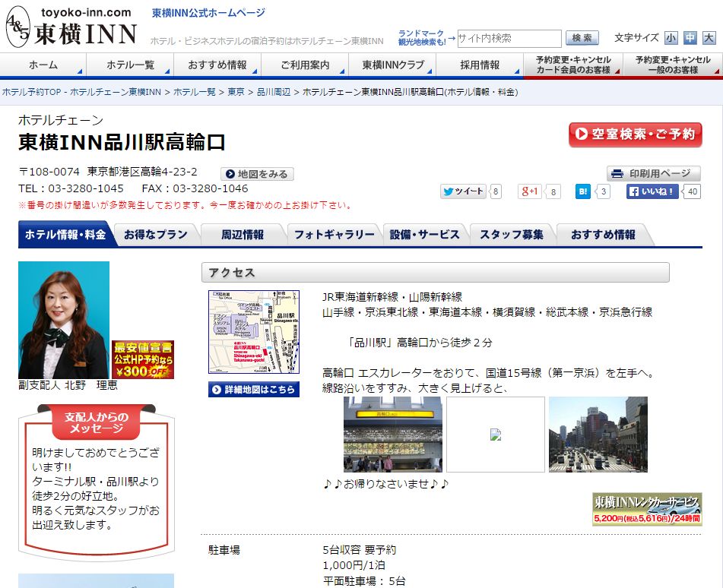Click the Facebook いいね！ button
The height and width of the screenshot is (588, 723).
pos(652,191)
